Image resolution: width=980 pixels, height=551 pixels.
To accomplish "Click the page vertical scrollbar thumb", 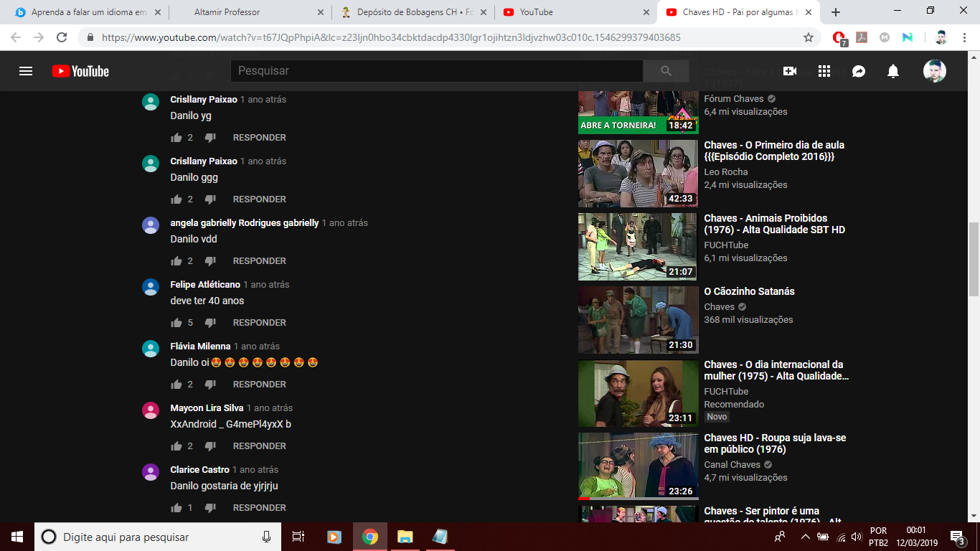I will pyautogui.click(x=974, y=259).
